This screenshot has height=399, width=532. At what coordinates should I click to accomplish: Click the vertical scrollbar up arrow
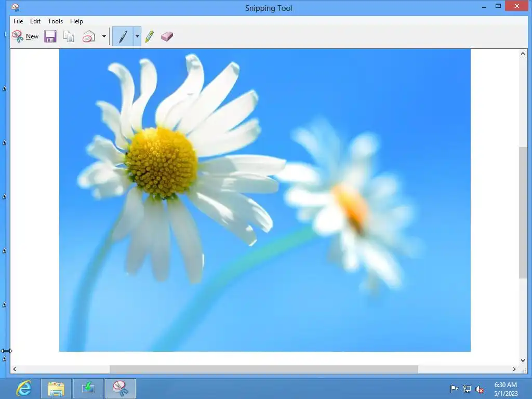point(523,54)
